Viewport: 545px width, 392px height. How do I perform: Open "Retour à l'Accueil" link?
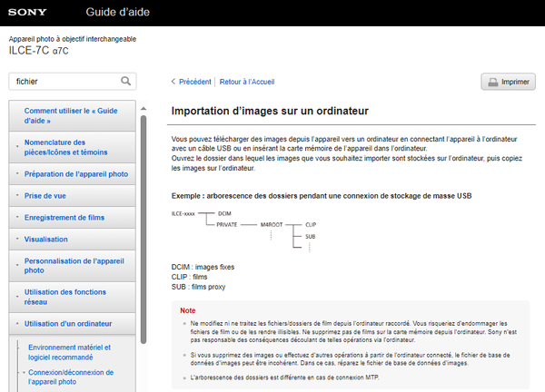tap(248, 82)
